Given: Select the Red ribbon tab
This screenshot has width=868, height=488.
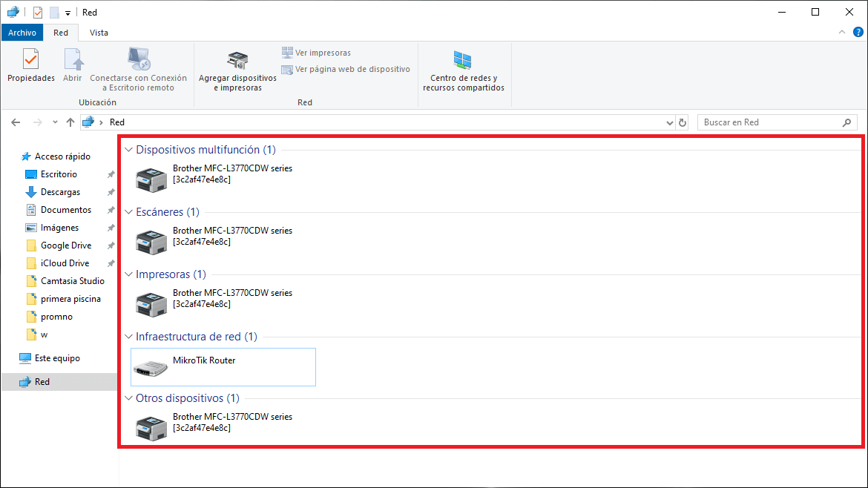Looking at the screenshot, I should [61, 33].
